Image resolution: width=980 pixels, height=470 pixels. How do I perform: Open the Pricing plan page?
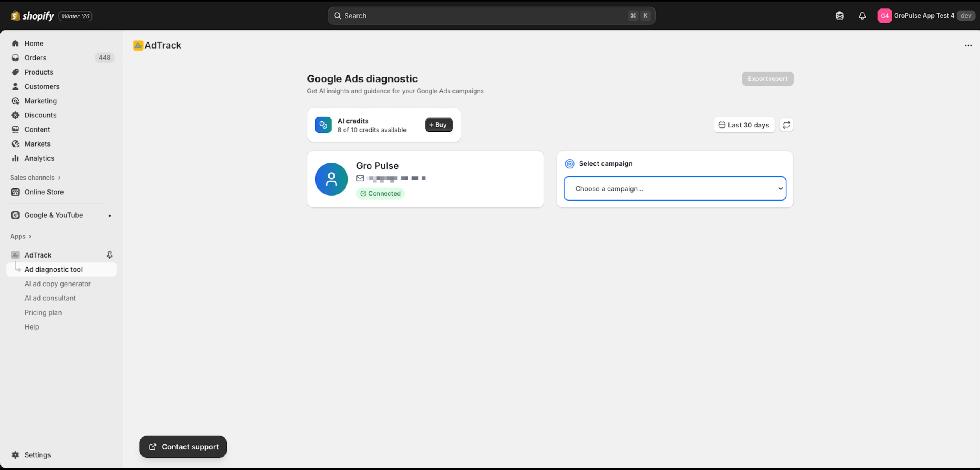pos(43,312)
